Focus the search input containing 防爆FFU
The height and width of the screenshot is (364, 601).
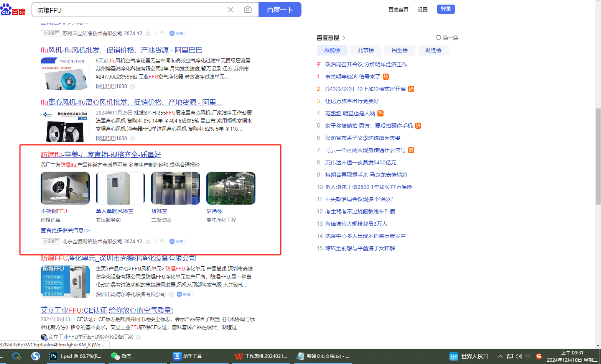[x=130, y=10]
